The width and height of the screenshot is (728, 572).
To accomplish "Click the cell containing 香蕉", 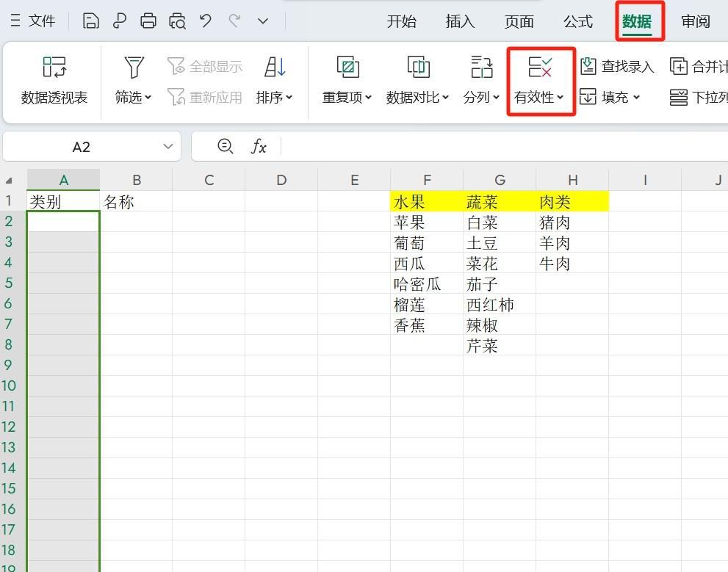I will pyautogui.click(x=427, y=325).
